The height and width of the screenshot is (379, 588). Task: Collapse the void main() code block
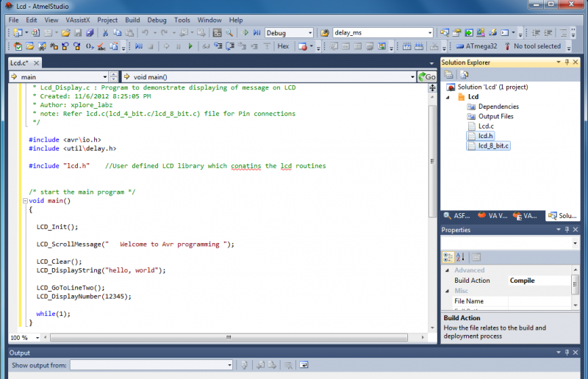pyautogui.click(x=25, y=201)
